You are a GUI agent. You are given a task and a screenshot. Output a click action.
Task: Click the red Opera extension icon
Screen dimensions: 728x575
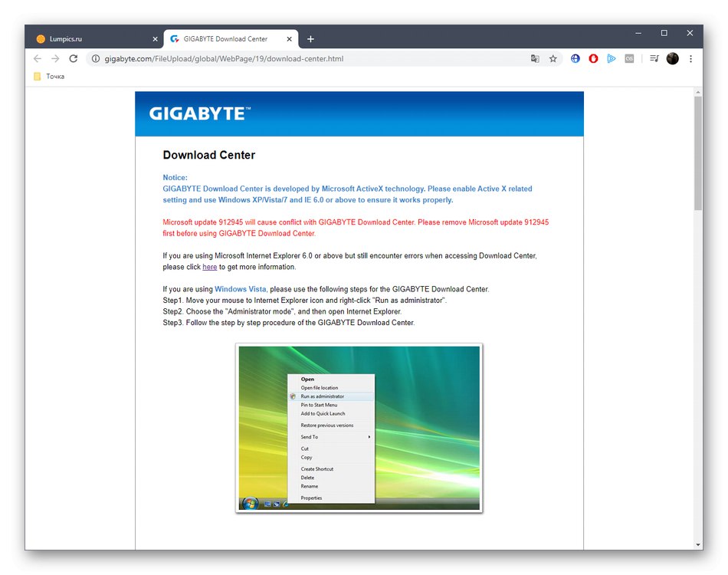[x=593, y=58]
